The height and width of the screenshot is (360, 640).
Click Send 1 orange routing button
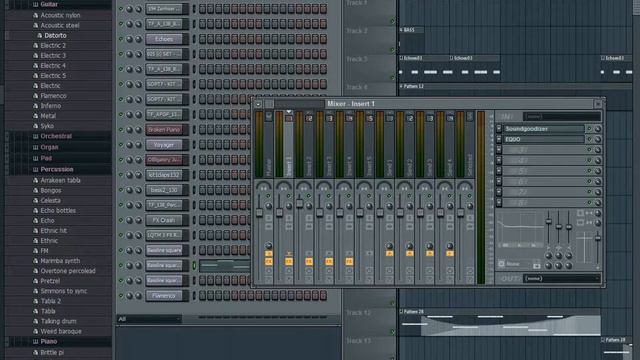(x=389, y=253)
